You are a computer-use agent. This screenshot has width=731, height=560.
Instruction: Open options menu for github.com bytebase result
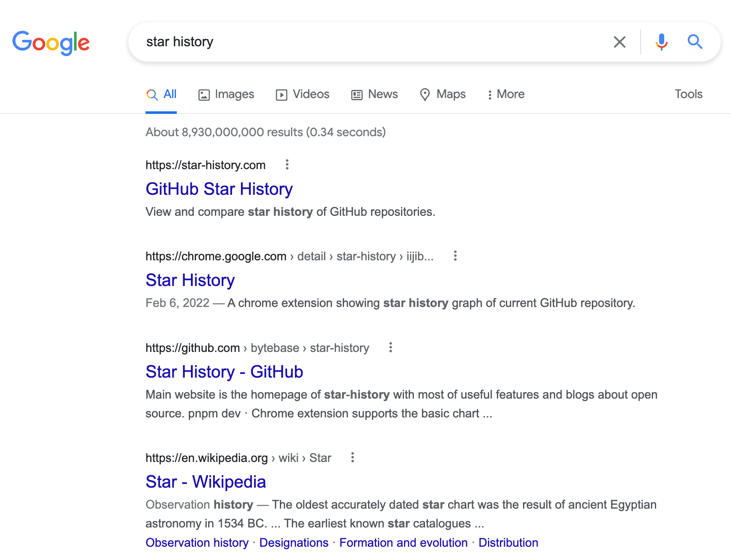point(390,348)
